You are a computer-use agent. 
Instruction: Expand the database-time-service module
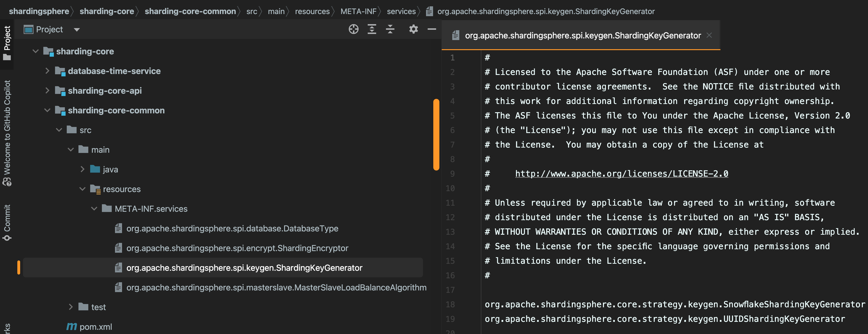tap(47, 71)
